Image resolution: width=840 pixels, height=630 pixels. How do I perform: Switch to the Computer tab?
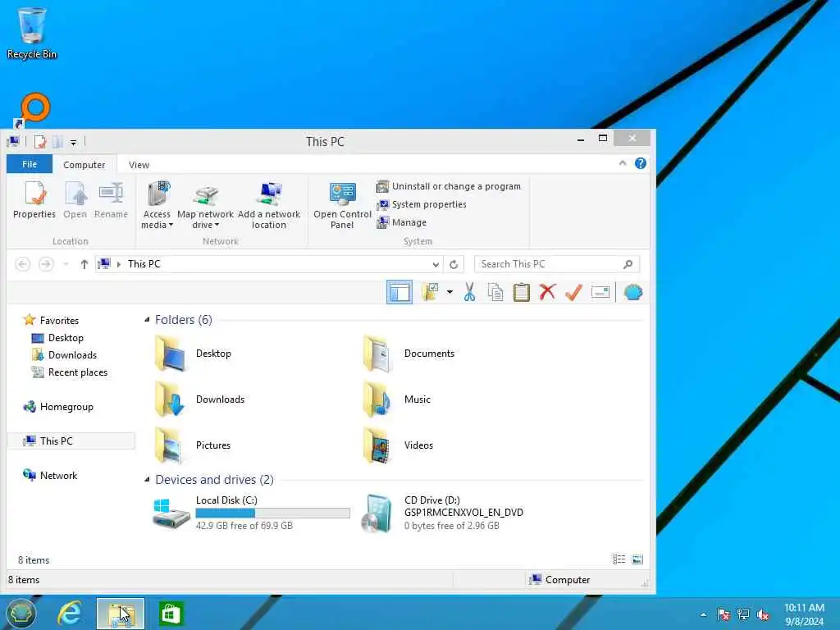tap(84, 164)
